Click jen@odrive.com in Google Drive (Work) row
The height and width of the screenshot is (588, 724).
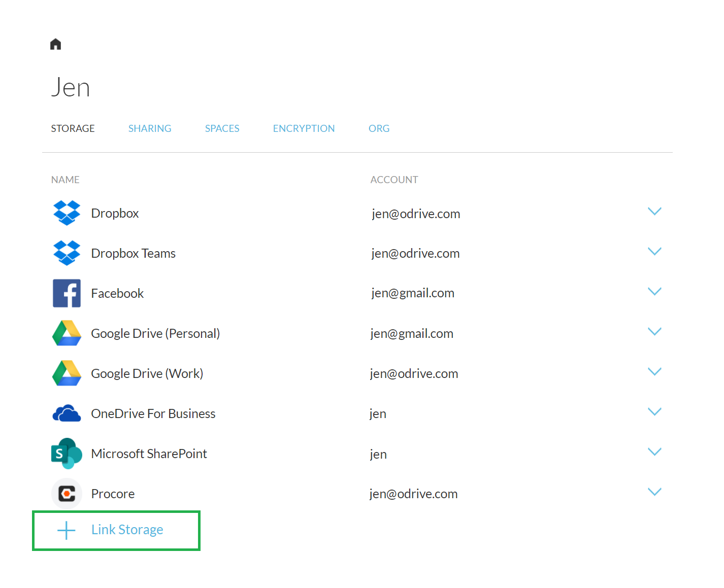pos(414,373)
